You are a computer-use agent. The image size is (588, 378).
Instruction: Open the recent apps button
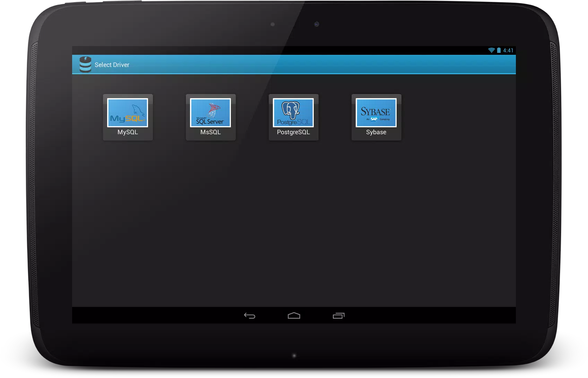[x=338, y=316]
